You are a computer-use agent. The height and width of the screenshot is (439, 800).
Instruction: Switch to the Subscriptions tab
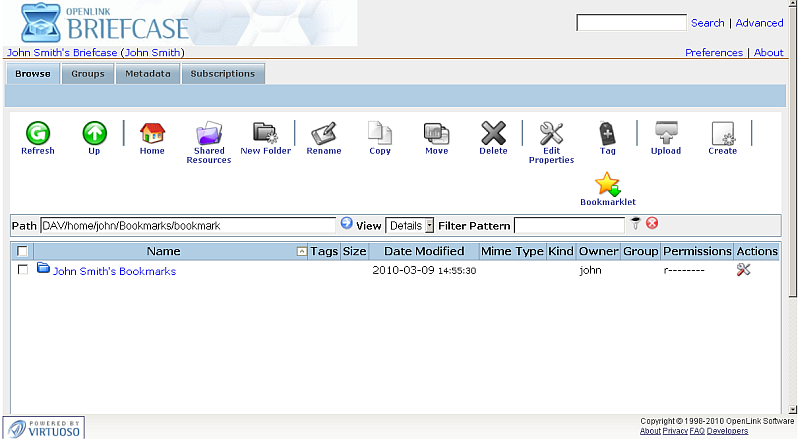[x=223, y=74]
